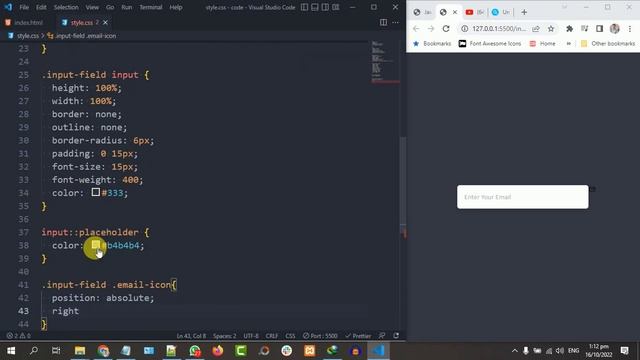Viewport: 640px width, 360px height.
Task: Show hidden system tray icons
Action: [x=515, y=351]
